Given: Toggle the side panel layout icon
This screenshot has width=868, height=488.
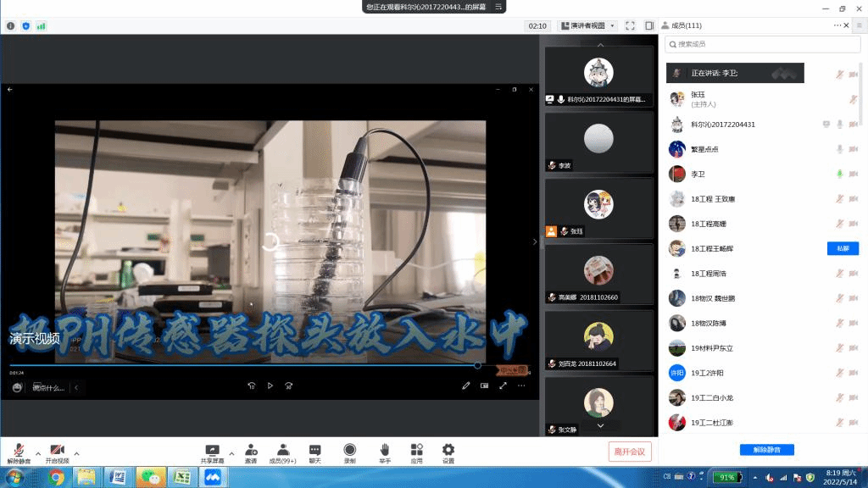Looking at the screenshot, I should point(649,25).
